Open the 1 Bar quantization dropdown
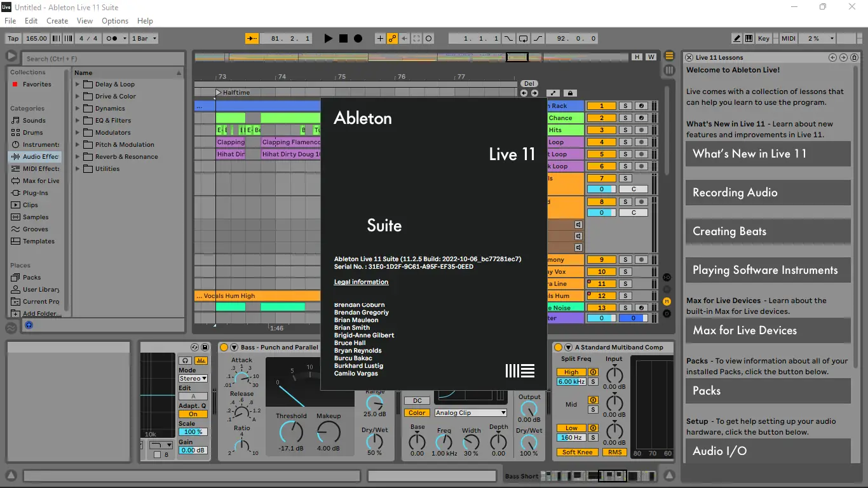Image resolution: width=868 pixels, height=488 pixels. click(x=144, y=39)
